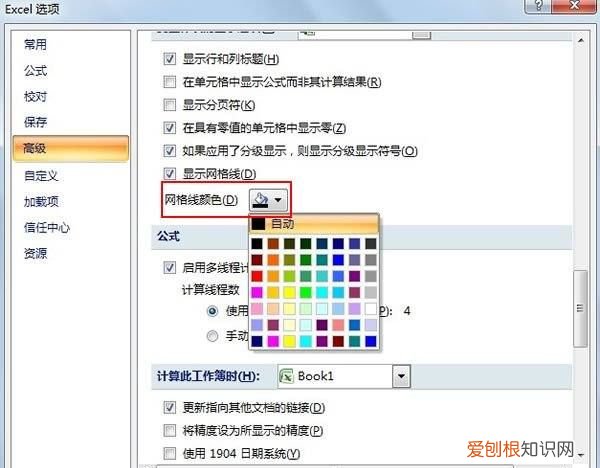Pick the peach pastel swatch
Viewport: 600px width, 468px height.
[x=273, y=308]
